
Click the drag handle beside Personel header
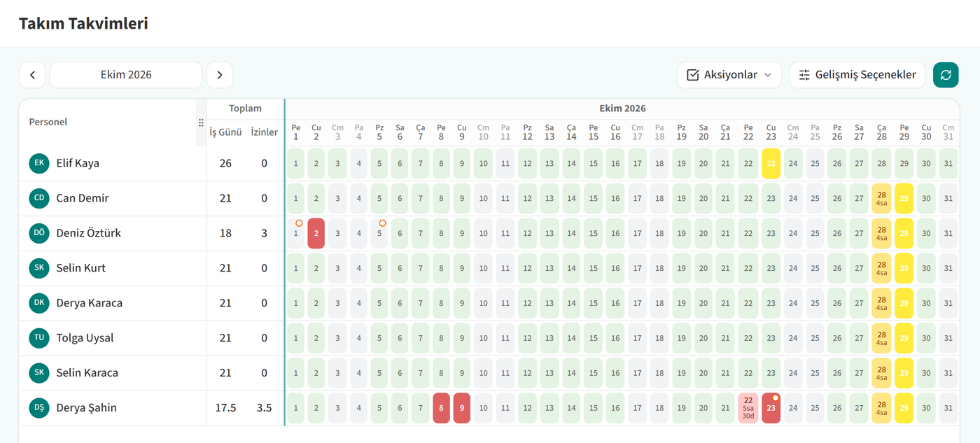(x=201, y=122)
